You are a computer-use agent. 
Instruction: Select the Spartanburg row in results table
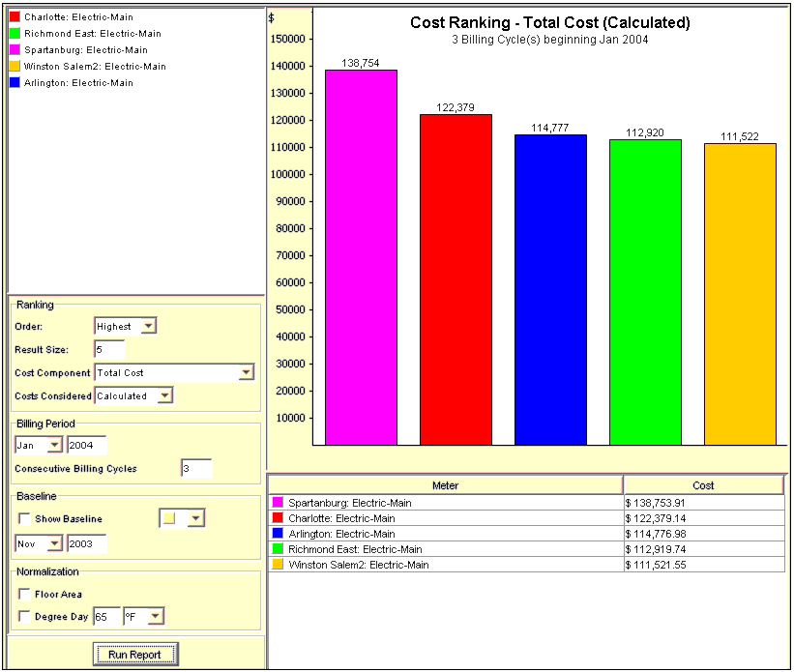(445, 504)
